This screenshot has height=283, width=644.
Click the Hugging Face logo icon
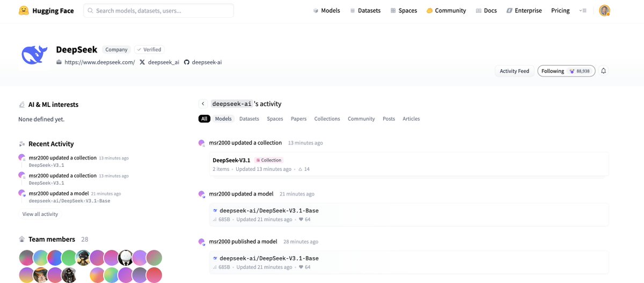coord(24,11)
